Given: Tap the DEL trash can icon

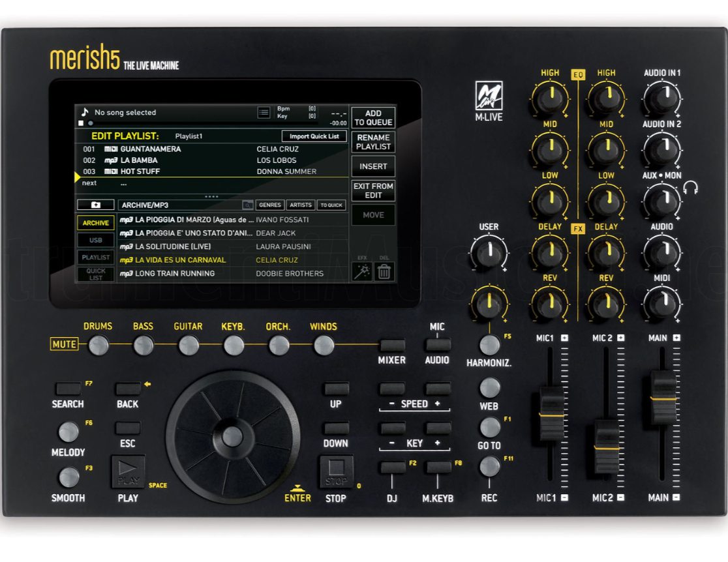Looking at the screenshot, I should pos(384,272).
